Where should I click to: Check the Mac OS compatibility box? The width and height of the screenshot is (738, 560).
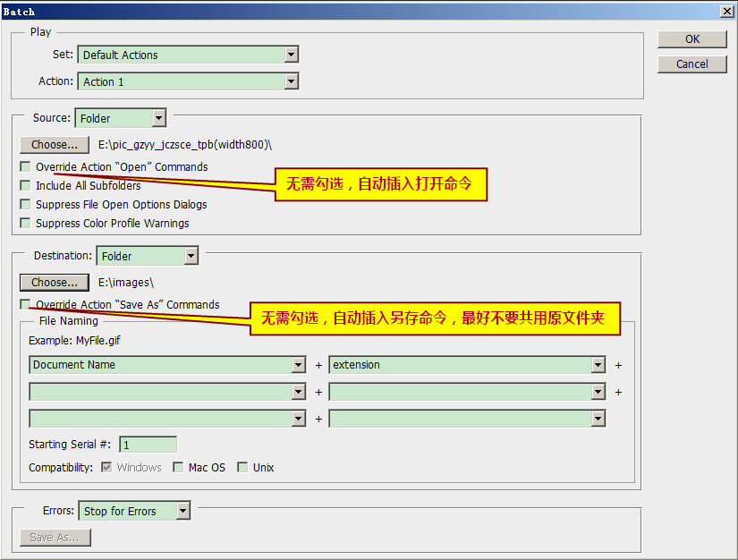[178, 468]
